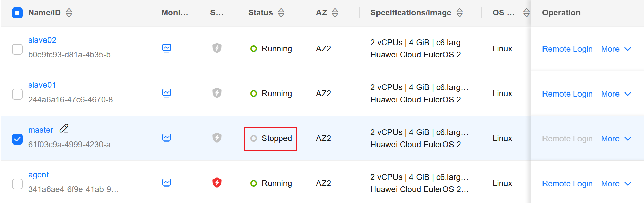Open monitoring chart icon for master
The width and height of the screenshot is (644, 203).
point(167,138)
